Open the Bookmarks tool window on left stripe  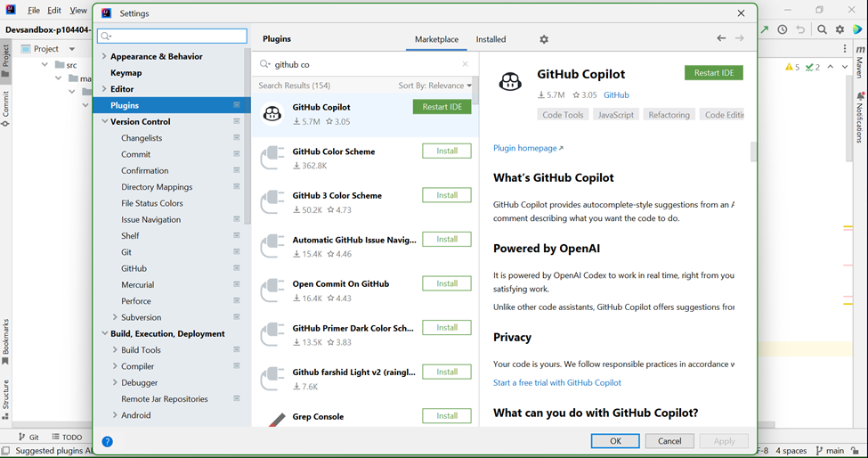5,341
